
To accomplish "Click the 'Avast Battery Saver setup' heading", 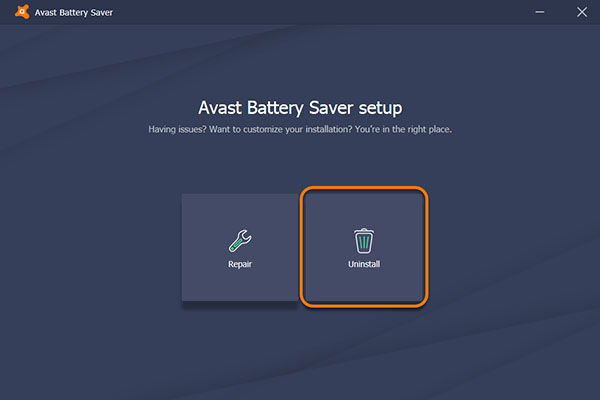I will click(300, 108).
